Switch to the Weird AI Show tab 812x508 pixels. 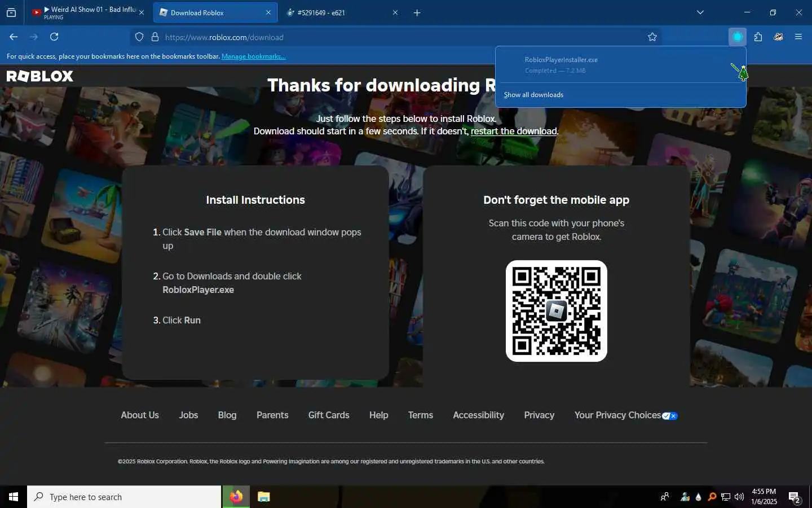point(88,12)
